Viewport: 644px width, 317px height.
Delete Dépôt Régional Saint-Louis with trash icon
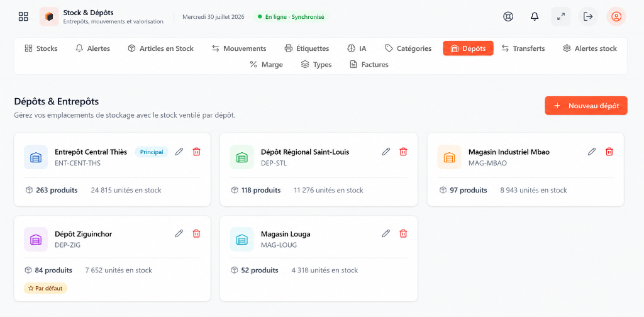404,152
